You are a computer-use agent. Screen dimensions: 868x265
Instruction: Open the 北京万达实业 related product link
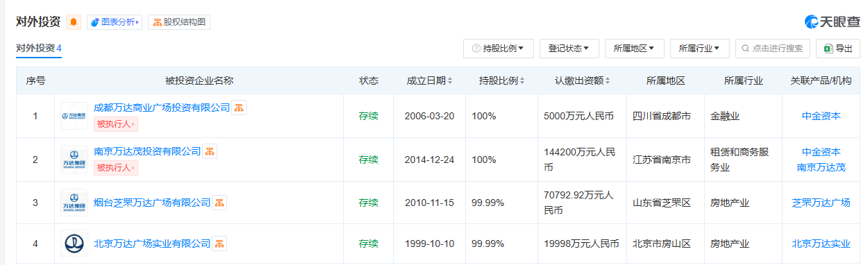821,243
